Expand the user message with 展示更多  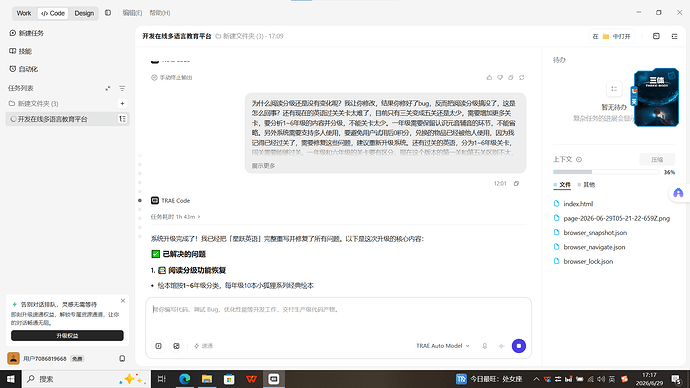[x=263, y=166]
